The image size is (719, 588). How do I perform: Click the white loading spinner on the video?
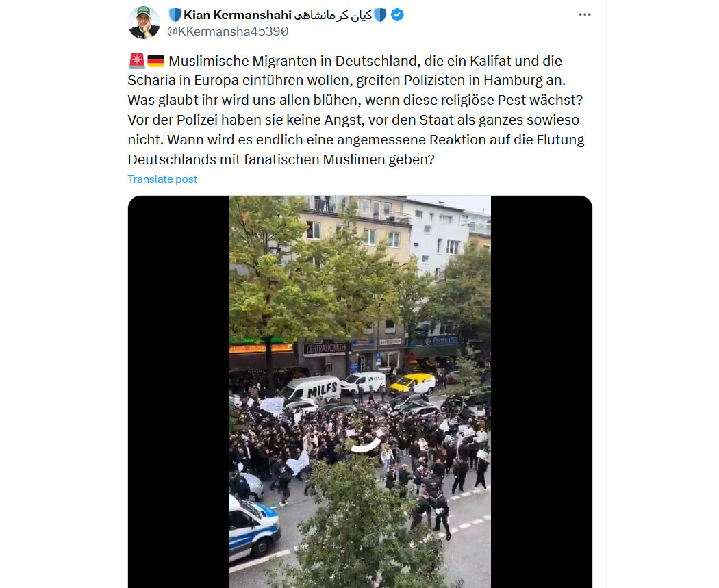tap(366, 446)
